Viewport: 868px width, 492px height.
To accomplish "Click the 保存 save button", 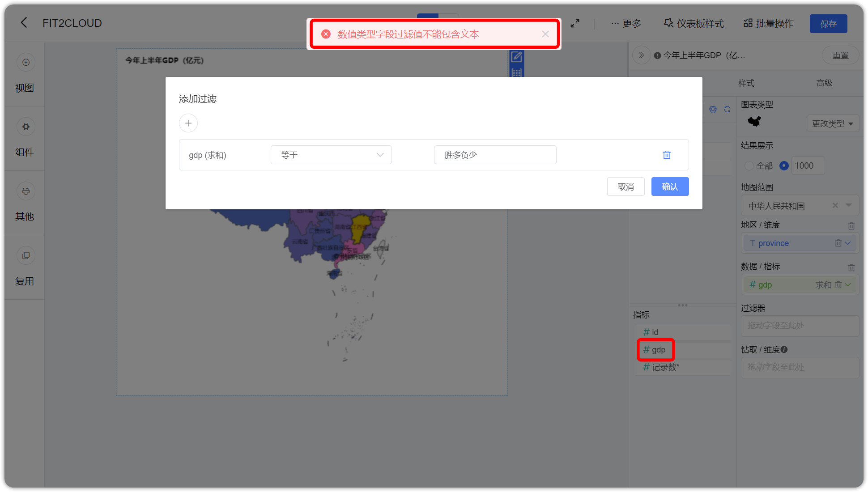I will tap(828, 24).
